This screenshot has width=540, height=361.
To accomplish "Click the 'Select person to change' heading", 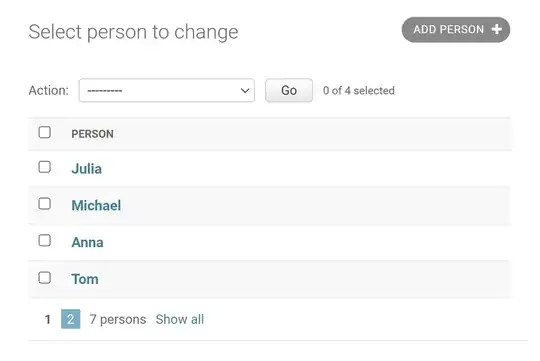I will click(133, 32).
